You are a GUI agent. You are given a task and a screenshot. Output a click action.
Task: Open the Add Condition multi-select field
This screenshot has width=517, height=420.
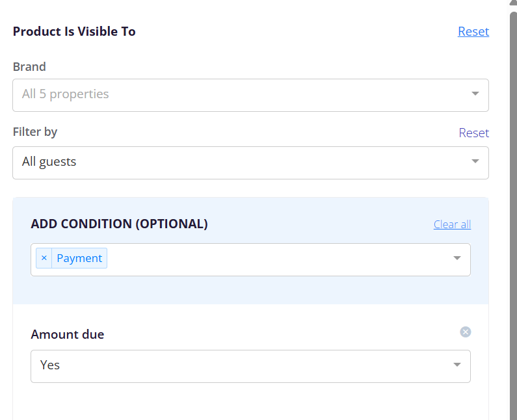(250, 260)
